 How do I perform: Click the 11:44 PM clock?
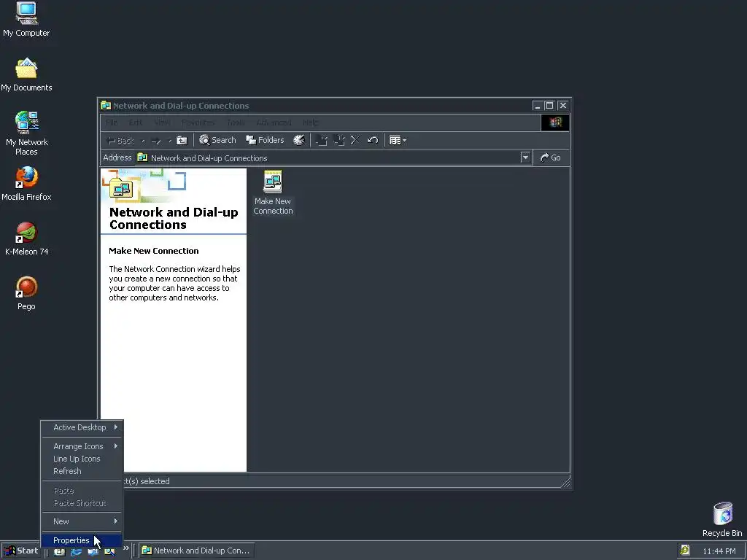click(719, 551)
